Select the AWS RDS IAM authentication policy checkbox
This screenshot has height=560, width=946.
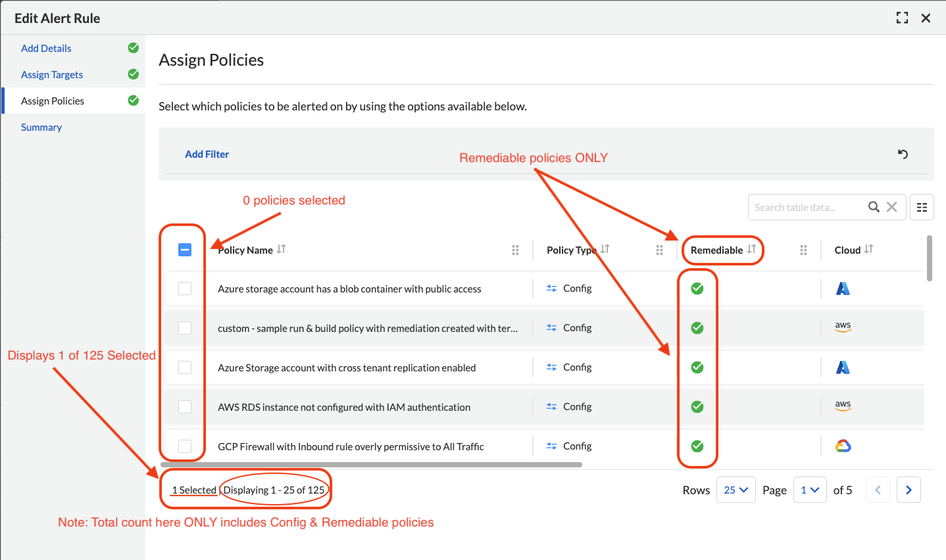click(x=185, y=407)
